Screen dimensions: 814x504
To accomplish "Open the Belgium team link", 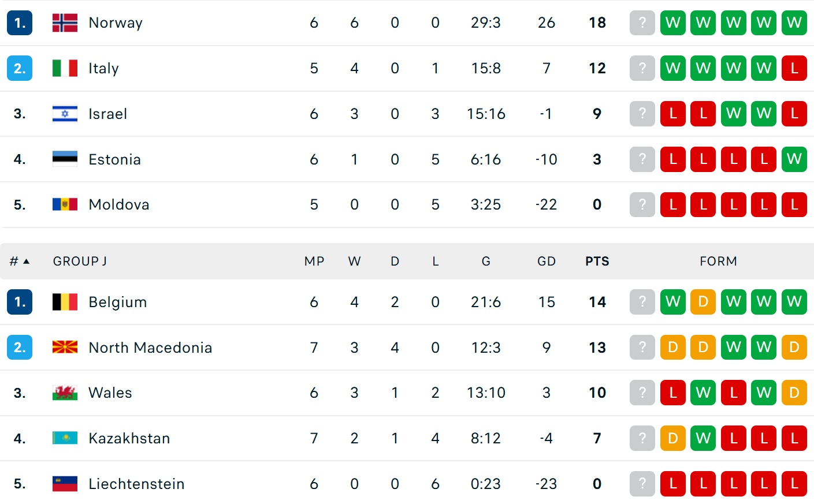I will (117, 302).
